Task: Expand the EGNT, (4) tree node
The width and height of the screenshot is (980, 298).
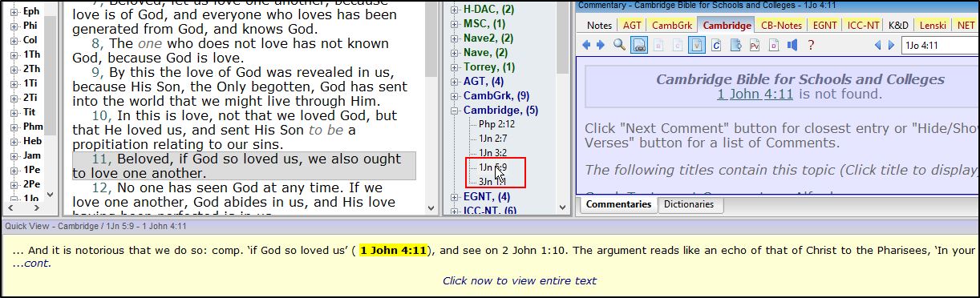Action: coord(456,196)
